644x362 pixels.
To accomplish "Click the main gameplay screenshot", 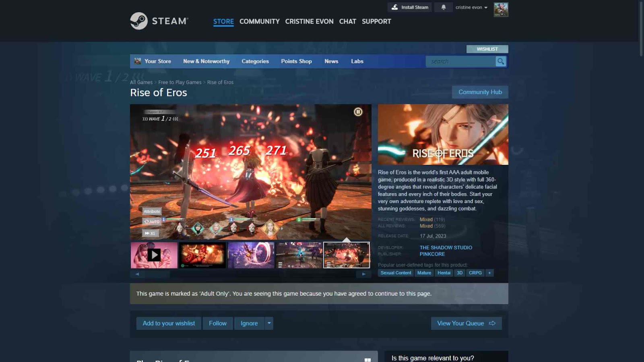I will point(251,172).
